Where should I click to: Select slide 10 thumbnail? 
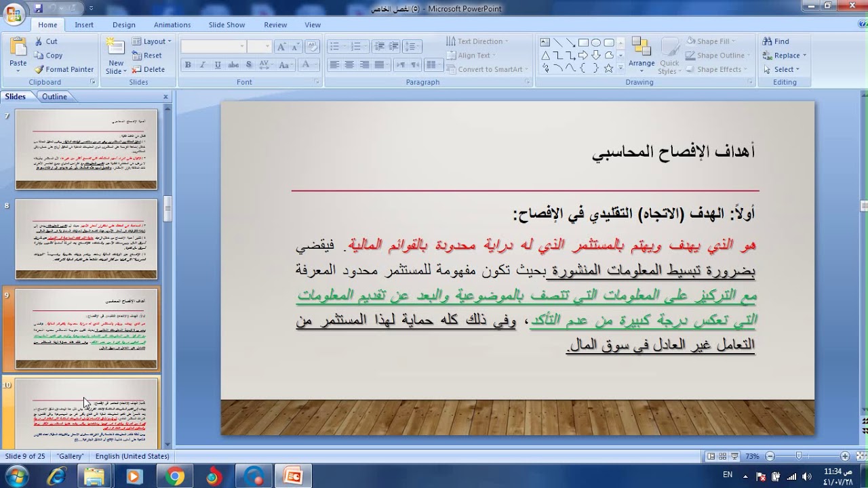(86, 413)
